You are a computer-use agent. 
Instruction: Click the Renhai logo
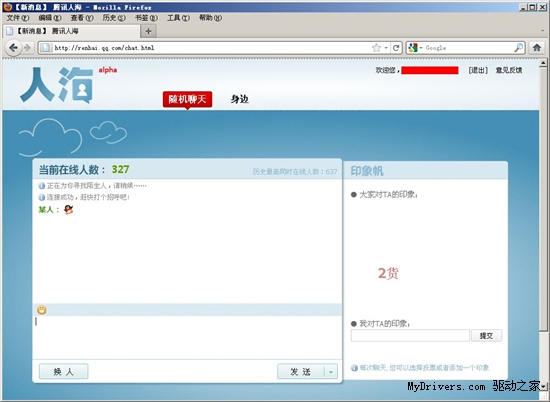click(57, 85)
